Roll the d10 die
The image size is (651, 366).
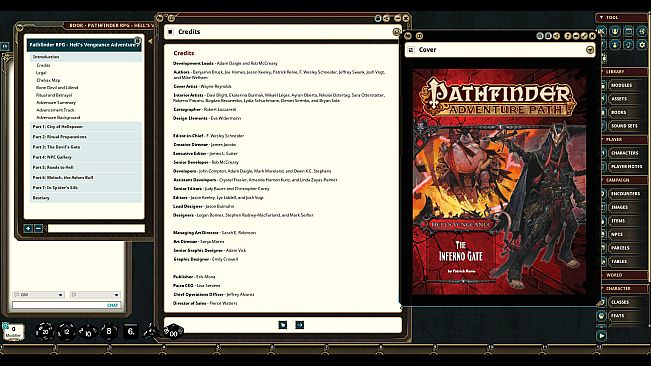point(88,332)
